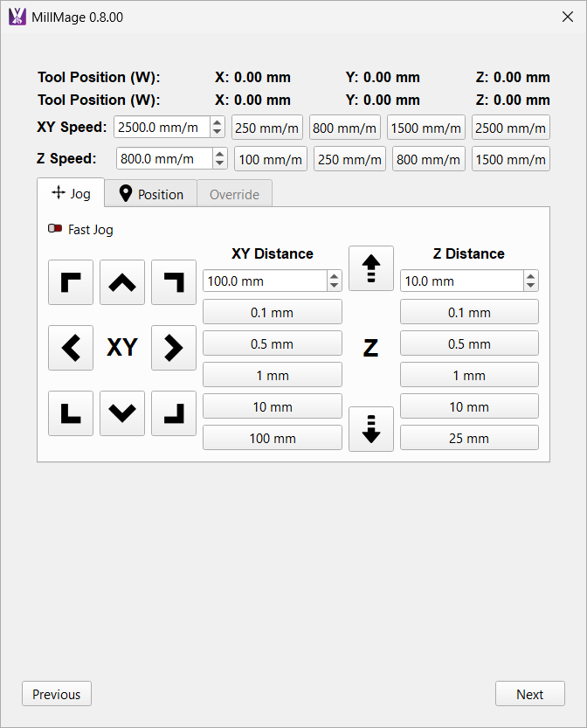The width and height of the screenshot is (587, 728).
Task: Jog the tool down in Y
Action: (122, 413)
